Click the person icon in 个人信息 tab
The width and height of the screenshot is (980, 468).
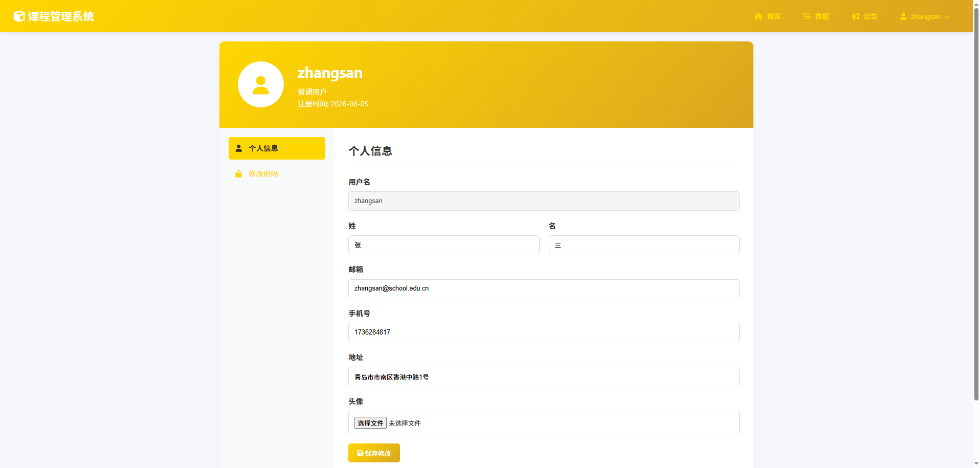point(238,148)
